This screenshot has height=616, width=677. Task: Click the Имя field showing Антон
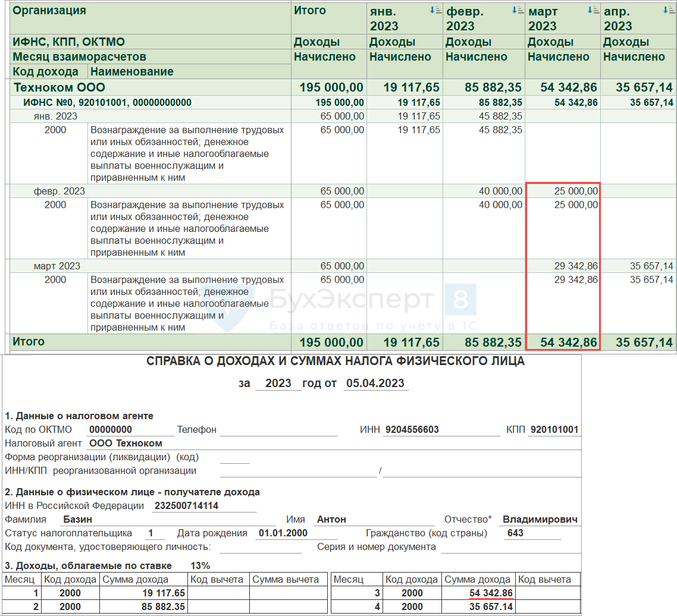pyautogui.click(x=331, y=519)
